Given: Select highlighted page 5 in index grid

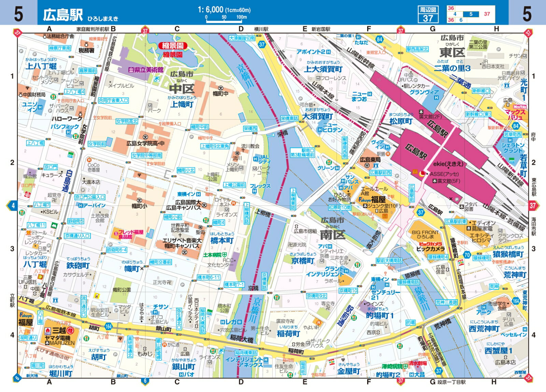Looking at the screenshot, I should click(471, 14).
